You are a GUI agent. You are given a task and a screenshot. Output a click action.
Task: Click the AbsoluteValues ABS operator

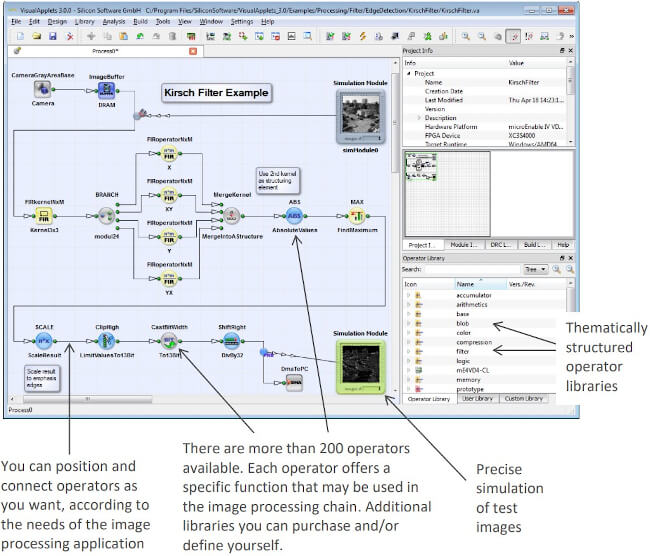[x=294, y=215]
